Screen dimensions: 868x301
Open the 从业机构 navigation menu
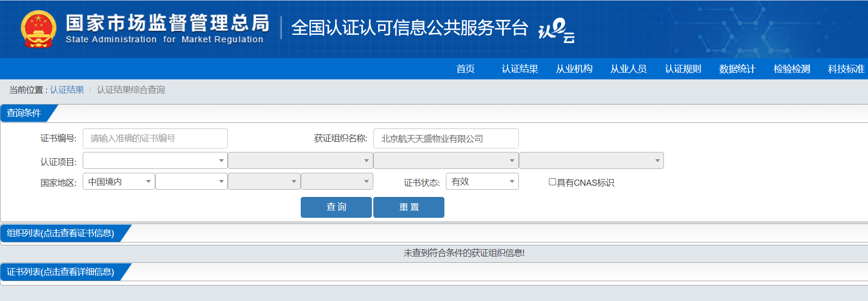[x=574, y=69]
